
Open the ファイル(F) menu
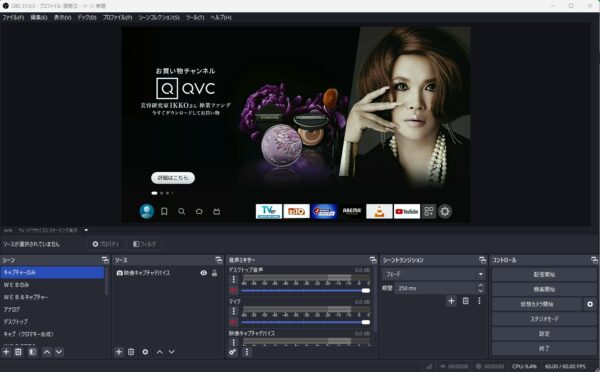pyautogui.click(x=13, y=18)
